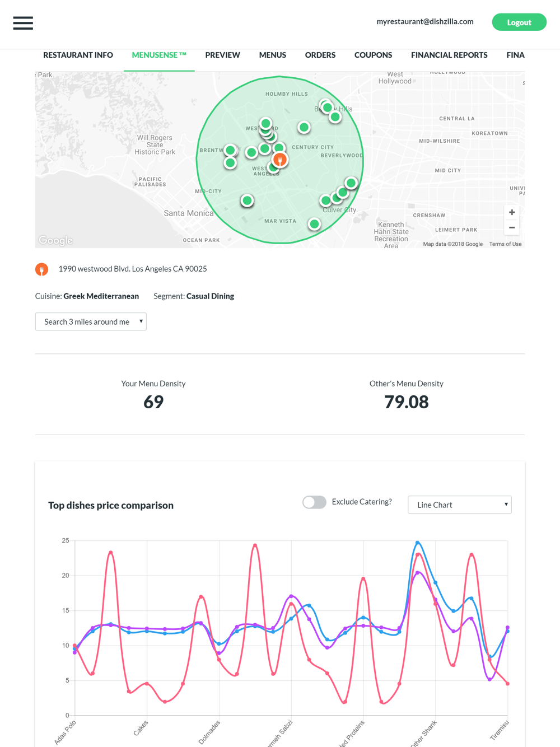Select the green marker northwest of Mar Vista
Viewport: 560px width, 747px height.
[x=247, y=200]
